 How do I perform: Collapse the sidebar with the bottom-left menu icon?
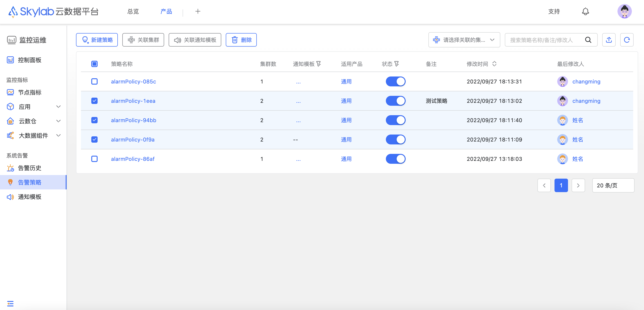10,303
